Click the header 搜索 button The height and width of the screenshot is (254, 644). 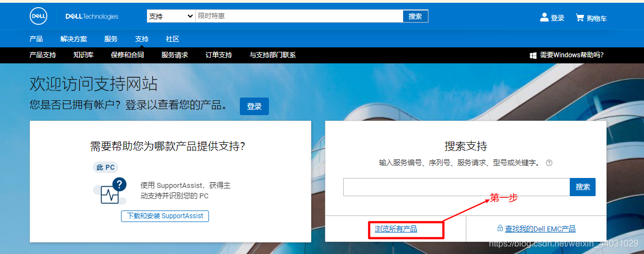pyautogui.click(x=415, y=16)
